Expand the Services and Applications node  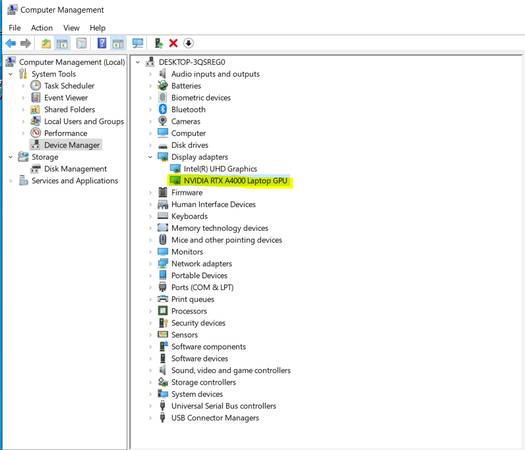pos(11,181)
